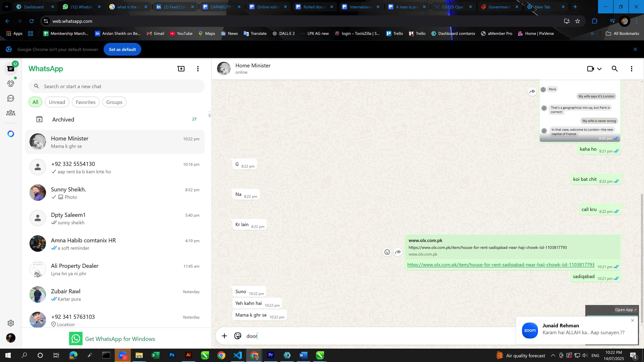The image size is (644, 362).
Task: Open the Trello bookmark next to ToolsZilla
Action: (394, 34)
